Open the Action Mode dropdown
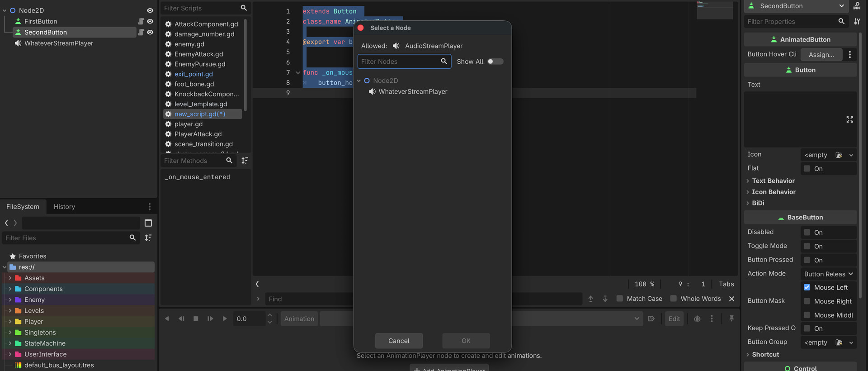The width and height of the screenshot is (868, 371). (828, 274)
